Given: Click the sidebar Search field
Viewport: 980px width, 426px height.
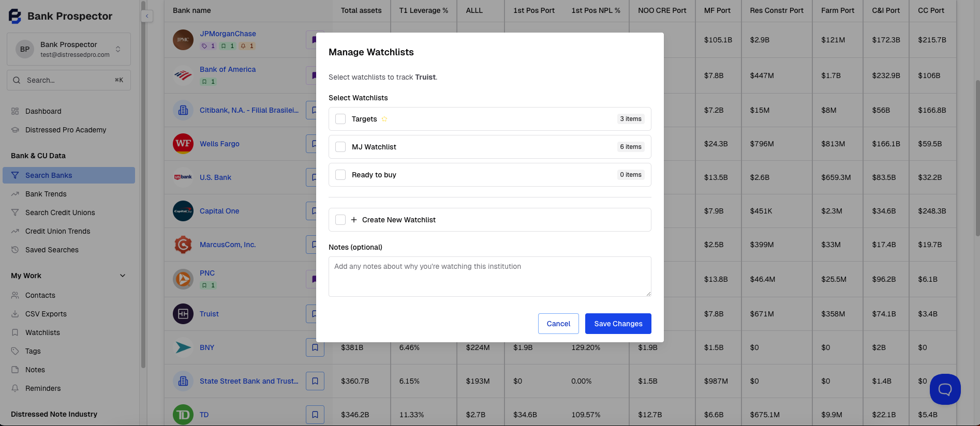Looking at the screenshot, I should click(69, 80).
